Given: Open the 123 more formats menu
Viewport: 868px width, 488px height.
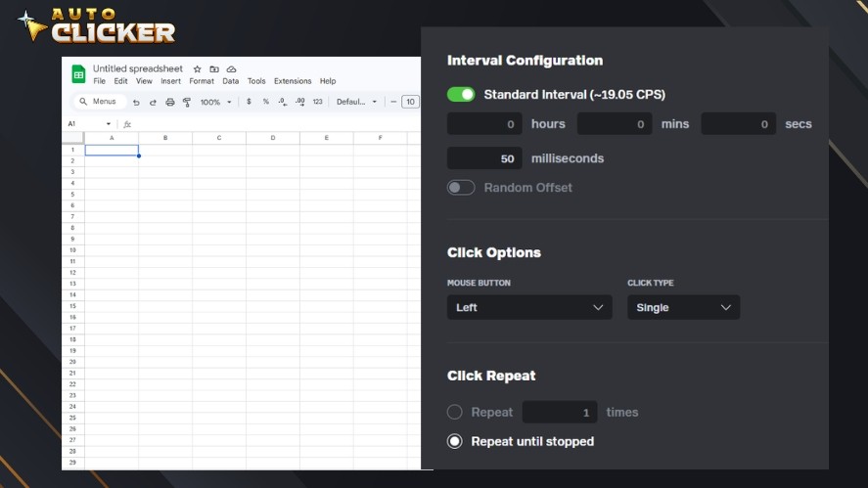Looking at the screenshot, I should click(x=317, y=102).
